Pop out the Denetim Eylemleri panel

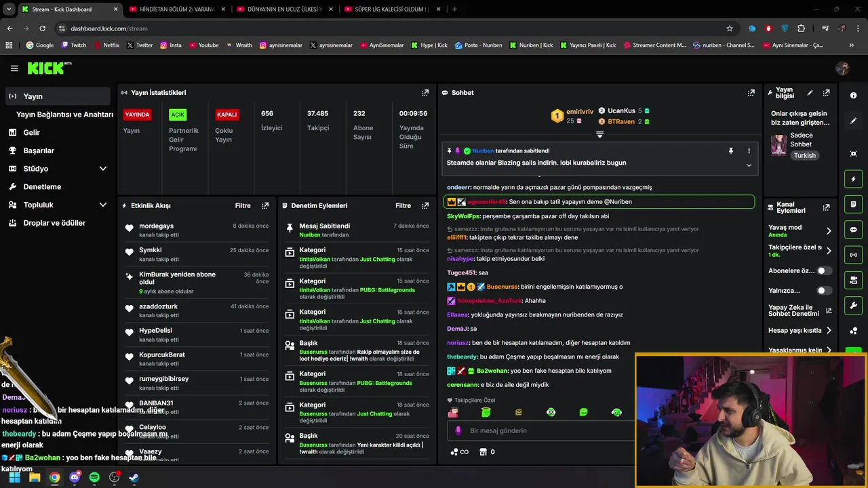pyautogui.click(x=425, y=205)
